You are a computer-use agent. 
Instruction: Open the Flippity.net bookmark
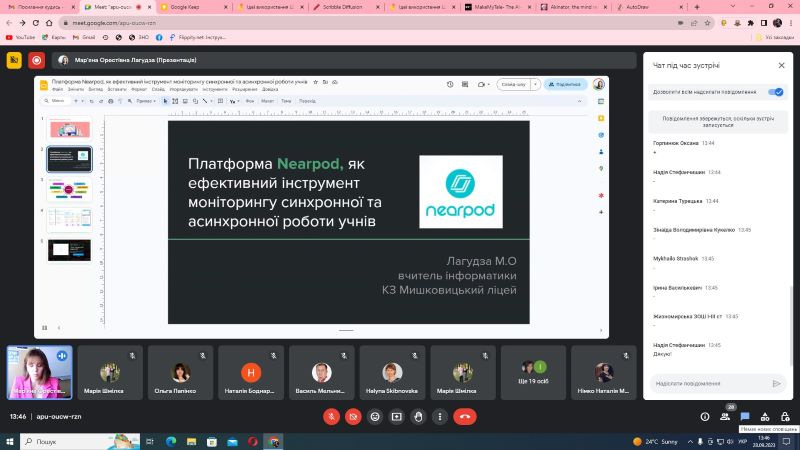click(197, 37)
